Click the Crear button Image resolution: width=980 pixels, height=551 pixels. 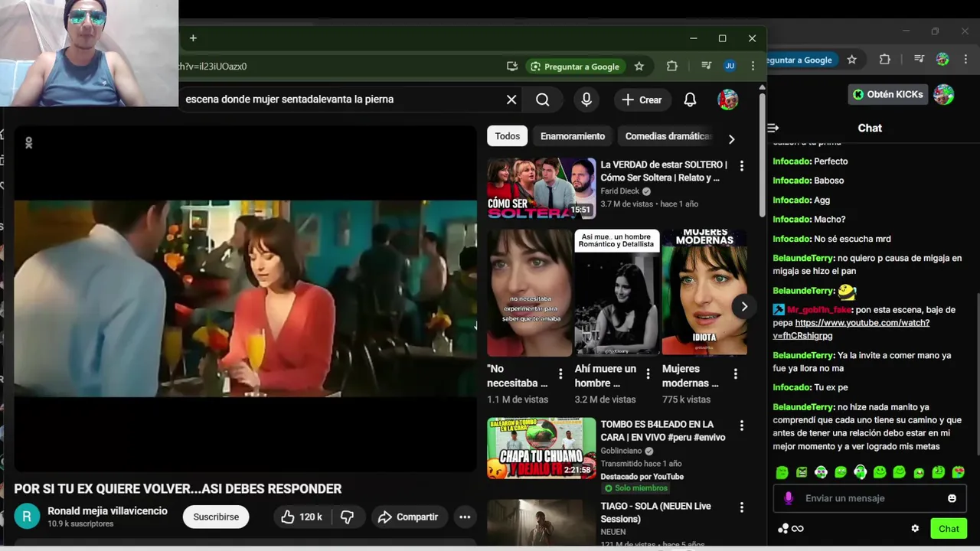coord(642,99)
